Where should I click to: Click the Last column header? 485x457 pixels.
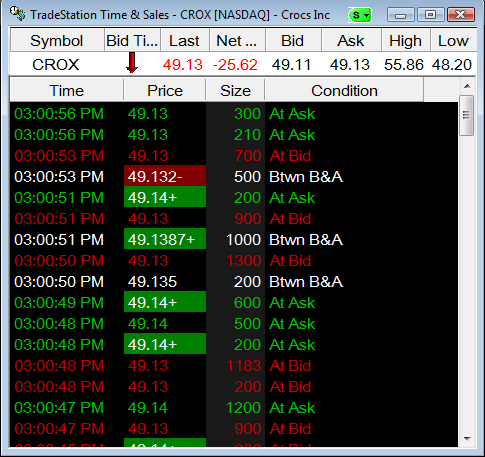click(x=184, y=41)
